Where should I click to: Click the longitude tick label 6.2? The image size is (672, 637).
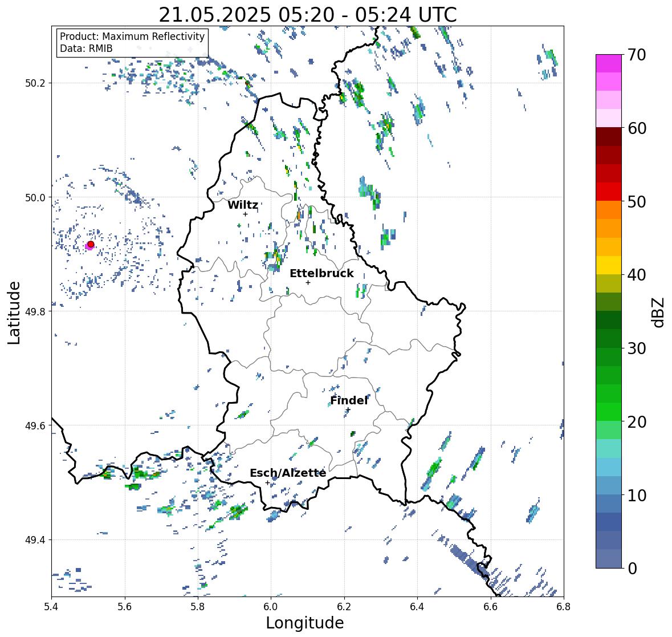tap(344, 606)
